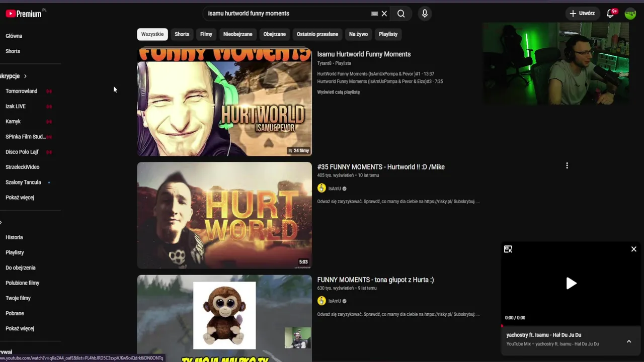The width and height of the screenshot is (644, 362).
Task: Click SPInka Film Studio live indicator
Action: (x=49, y=136)
